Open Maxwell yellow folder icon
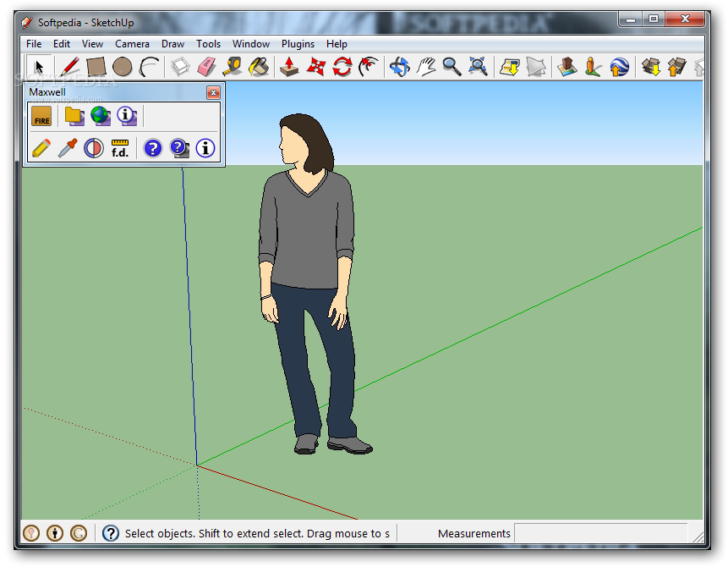Screen dimensions: 728x567 coord(74,116)
